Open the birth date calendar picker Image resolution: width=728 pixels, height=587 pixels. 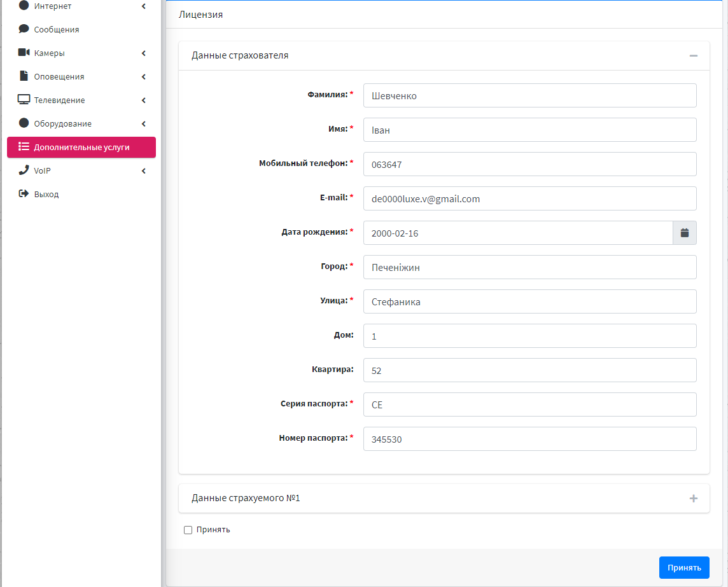tap(684, 233)
